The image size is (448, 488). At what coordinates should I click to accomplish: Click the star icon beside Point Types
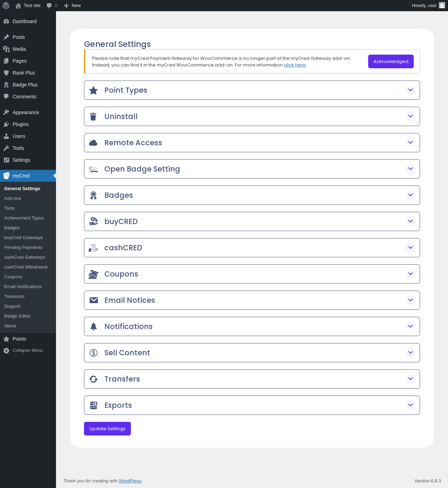pyautogui.click(x=93, y=90)
